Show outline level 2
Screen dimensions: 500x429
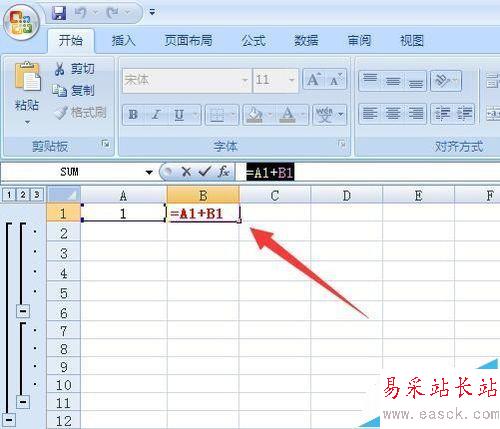[x=23, y=195]
